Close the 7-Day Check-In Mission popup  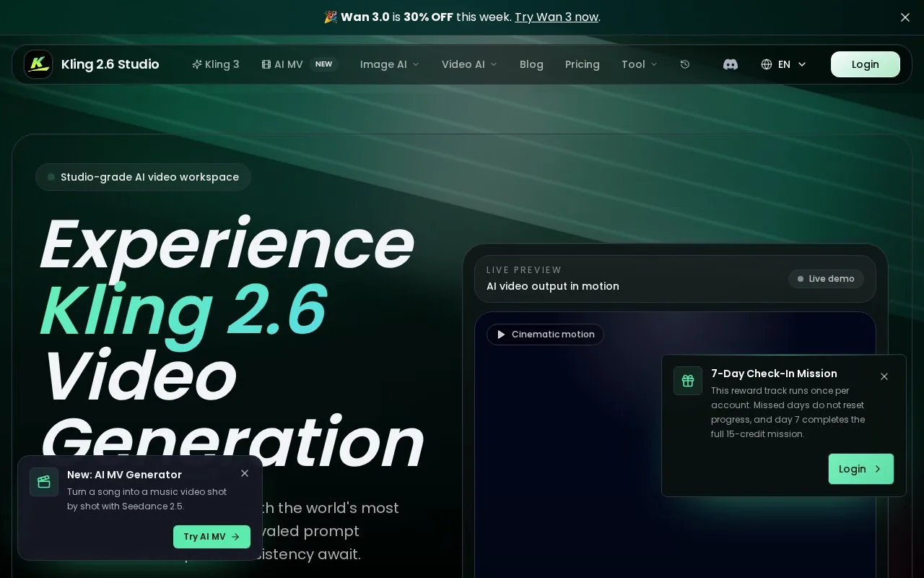(x=884, y=376)
